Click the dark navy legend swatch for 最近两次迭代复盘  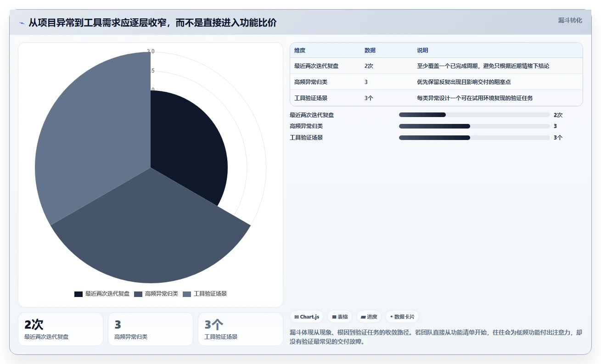point(79,294)
